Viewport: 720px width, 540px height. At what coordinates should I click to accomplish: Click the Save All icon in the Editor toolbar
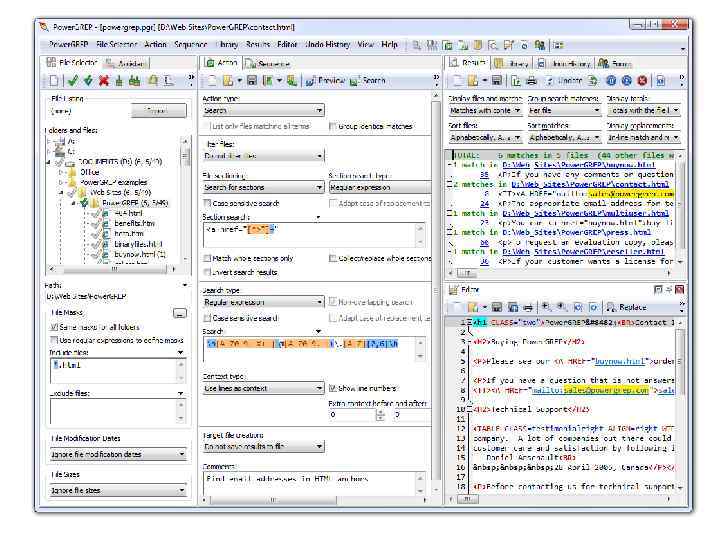512,307
